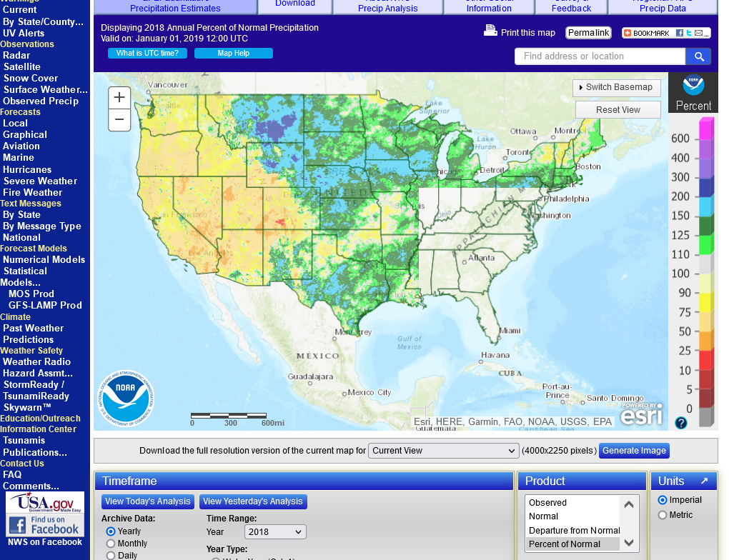Click the Generate Image button
729x560 pixels.
click(634, 450)
